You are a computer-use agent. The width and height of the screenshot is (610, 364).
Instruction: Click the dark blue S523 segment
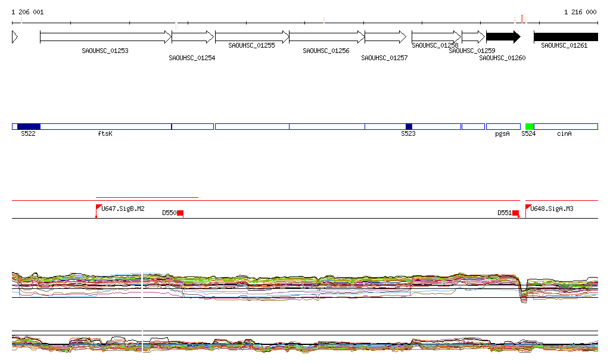(409, 126)
